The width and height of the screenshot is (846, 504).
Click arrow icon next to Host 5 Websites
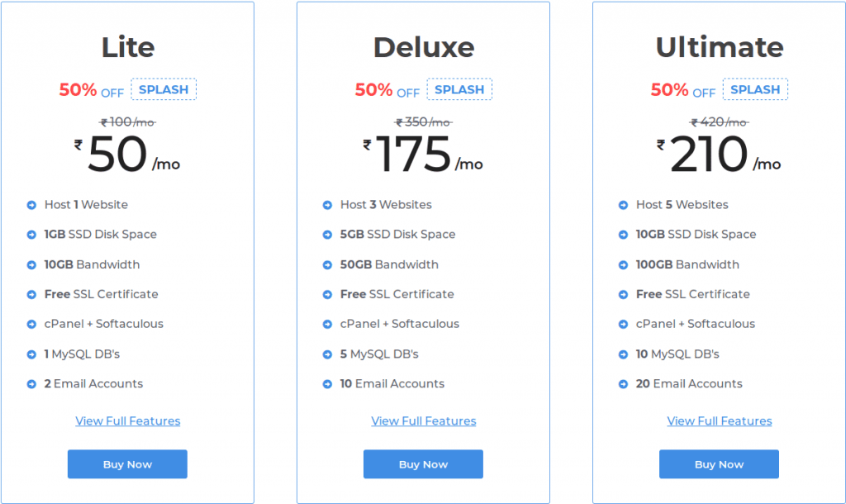coord(623,205)
